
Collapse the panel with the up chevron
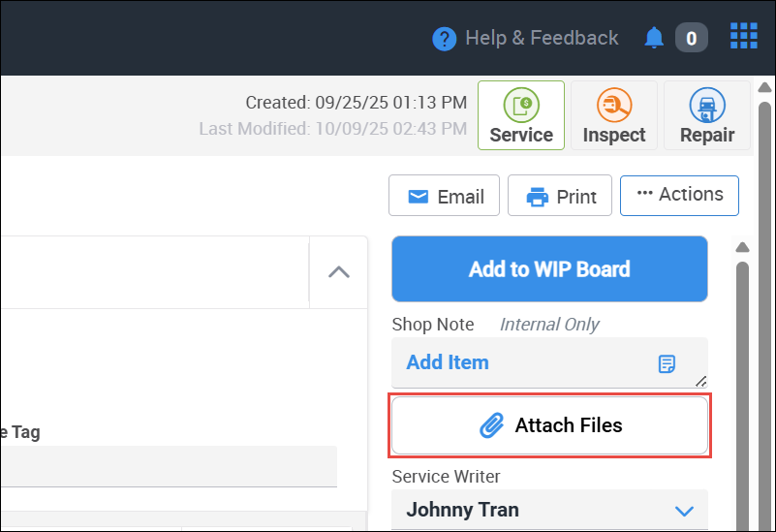pos(339,272)
